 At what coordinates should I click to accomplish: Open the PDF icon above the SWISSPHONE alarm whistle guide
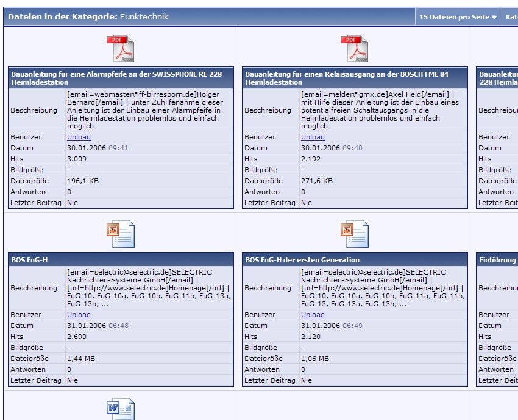pyautogui.click(x=121, y=49)
